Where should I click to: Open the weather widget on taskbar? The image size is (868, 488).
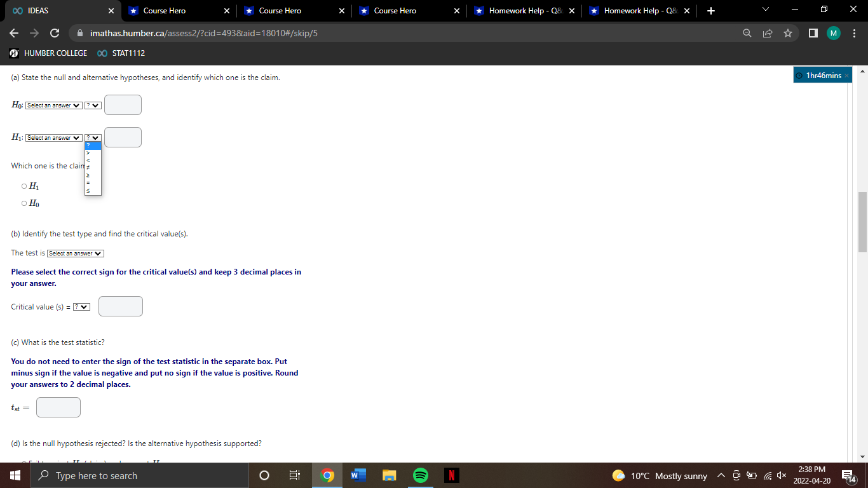coord(660,476)
